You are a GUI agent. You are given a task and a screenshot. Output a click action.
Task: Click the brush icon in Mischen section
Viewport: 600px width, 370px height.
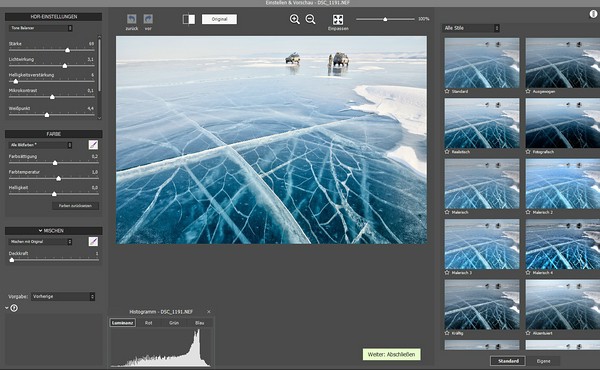93,241
